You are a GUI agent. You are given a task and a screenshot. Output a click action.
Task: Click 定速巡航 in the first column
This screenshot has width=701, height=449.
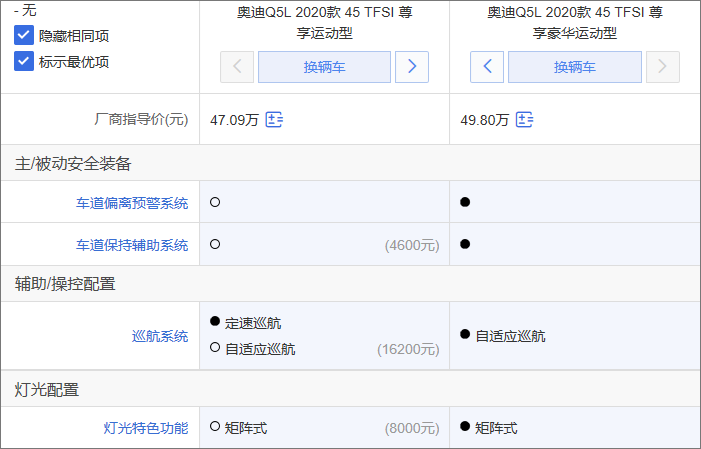pyautogui.click(x=253, y=323)
